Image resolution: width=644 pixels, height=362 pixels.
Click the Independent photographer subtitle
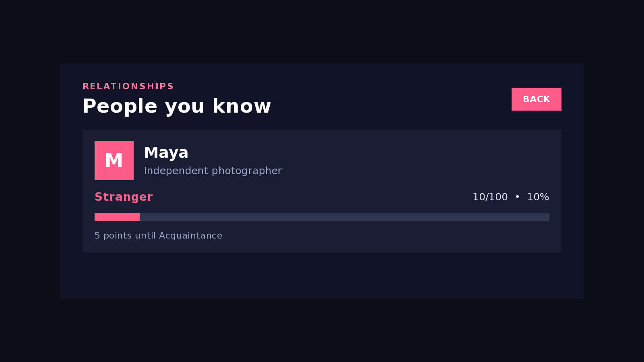click(213, 171)
